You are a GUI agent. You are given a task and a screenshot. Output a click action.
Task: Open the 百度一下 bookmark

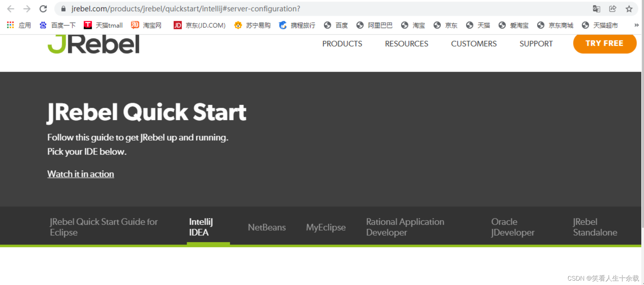(x=58, y=25)
